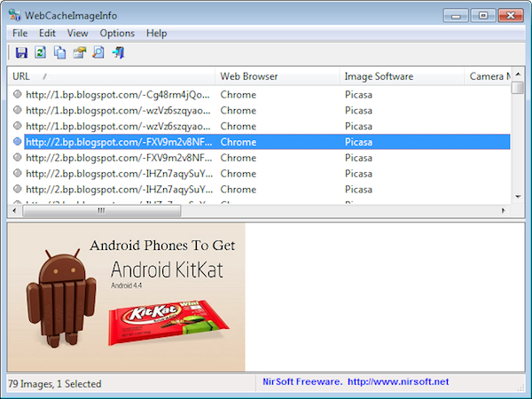
Task: Click the horizontal scrollbar left arrow
Action: tap(14, 211)
